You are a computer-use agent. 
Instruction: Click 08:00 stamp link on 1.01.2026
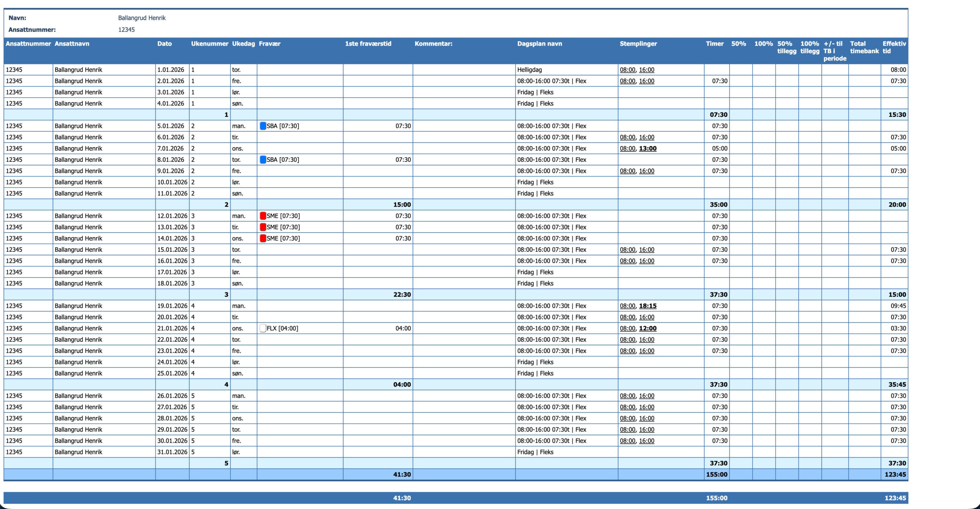[627, 70]
